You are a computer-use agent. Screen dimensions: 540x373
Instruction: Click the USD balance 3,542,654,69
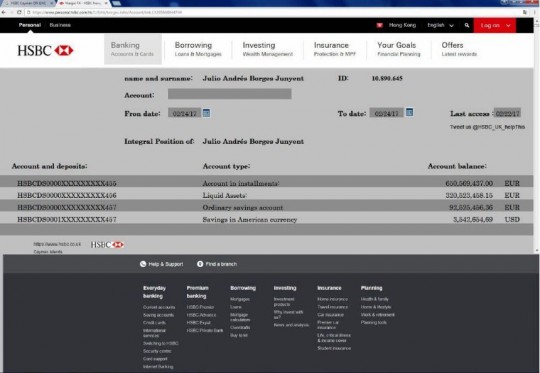473,219
